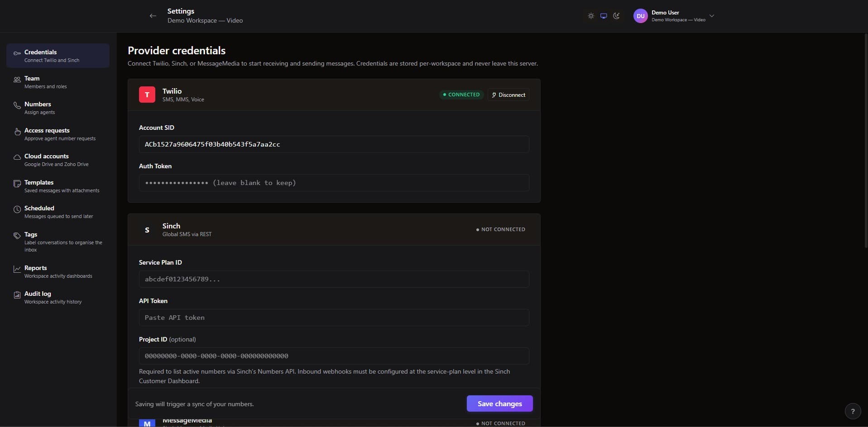868x427 pixels.
Task: Click the Sinch NOT CONNECTED status badge
Action: (x=500, y=229)
